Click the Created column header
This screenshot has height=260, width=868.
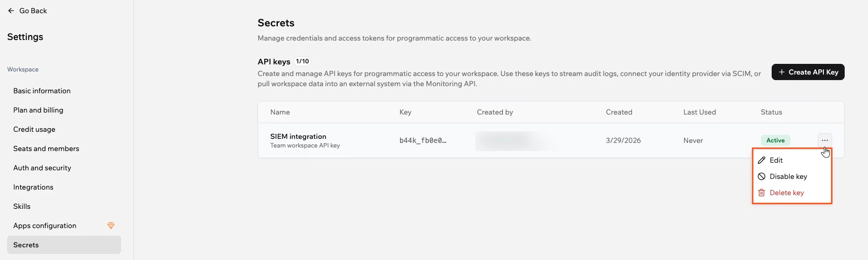point(619,112)
